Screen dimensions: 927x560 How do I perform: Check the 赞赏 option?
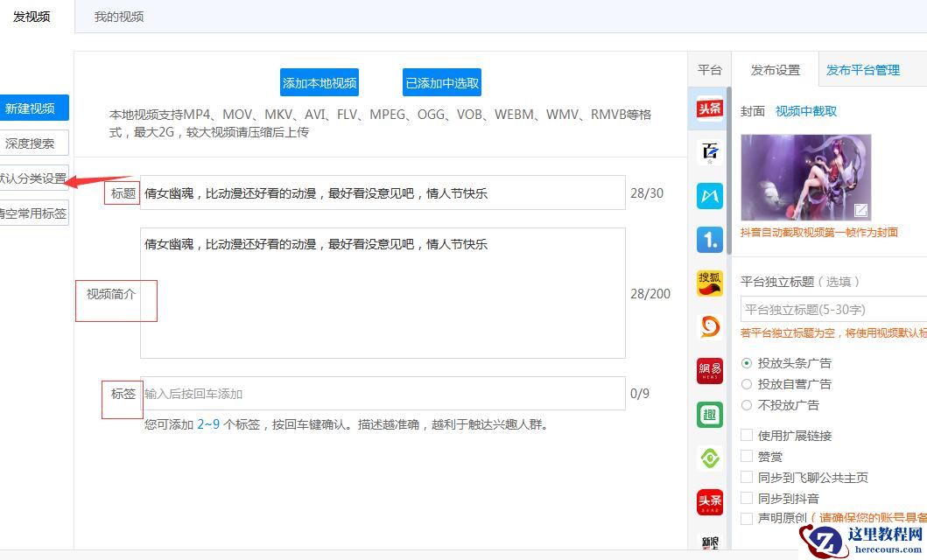tap(747, 457)
